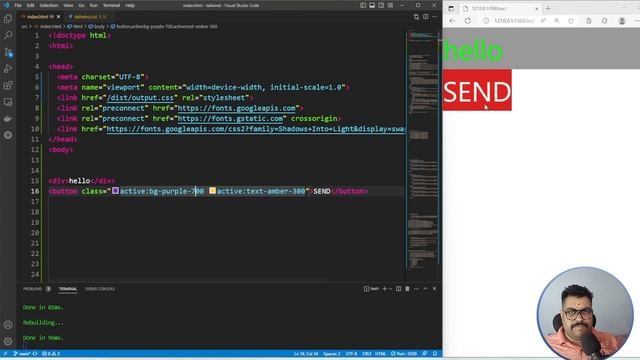Image resolution: width=640 pixels, height=360 pixels.
Task: Click the amber color swatch on line 16
Action: [212, 191]
